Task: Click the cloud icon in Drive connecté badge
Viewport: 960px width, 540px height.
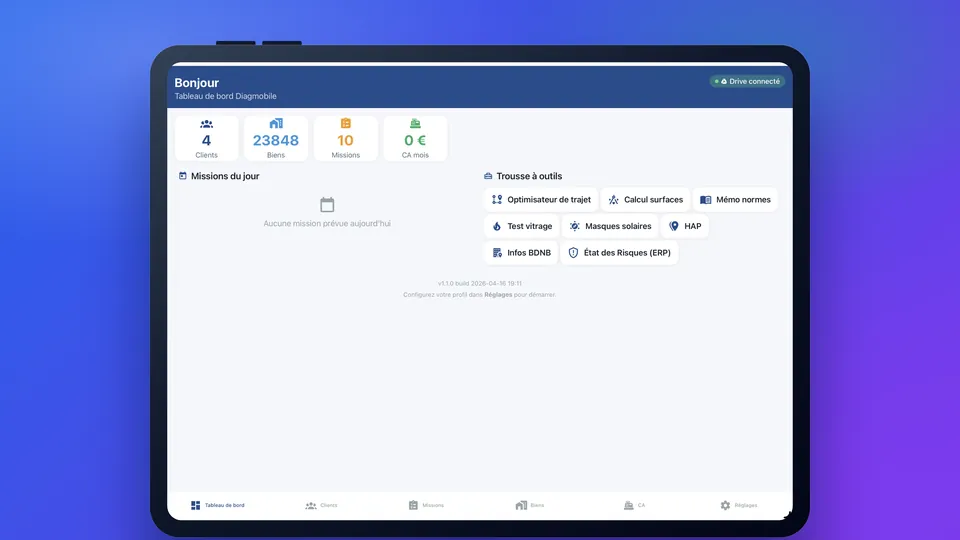Action: pos(724,81)
